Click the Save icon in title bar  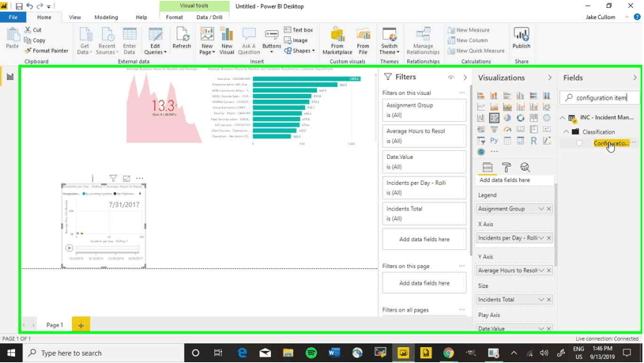(19, 6)
